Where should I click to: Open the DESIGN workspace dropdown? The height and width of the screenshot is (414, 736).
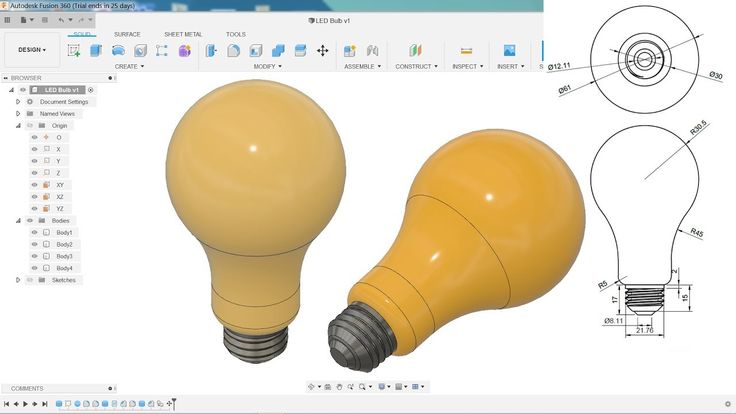(x=32, y=50)
